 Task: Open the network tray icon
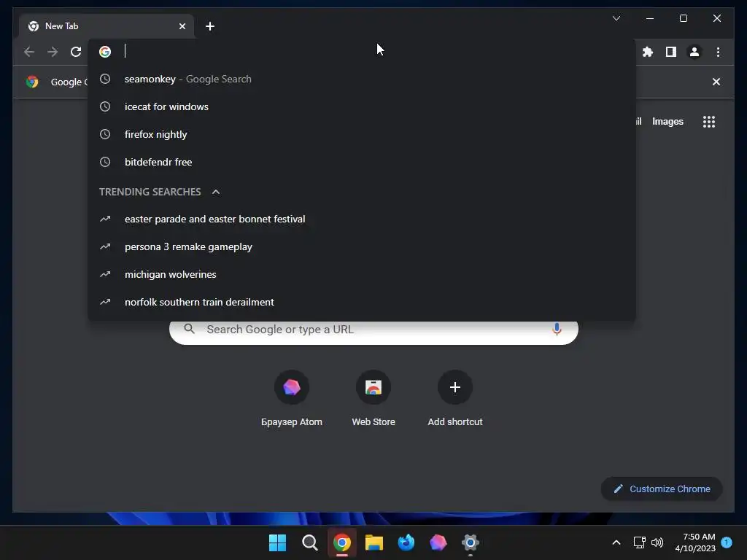(x=639, y=542)
